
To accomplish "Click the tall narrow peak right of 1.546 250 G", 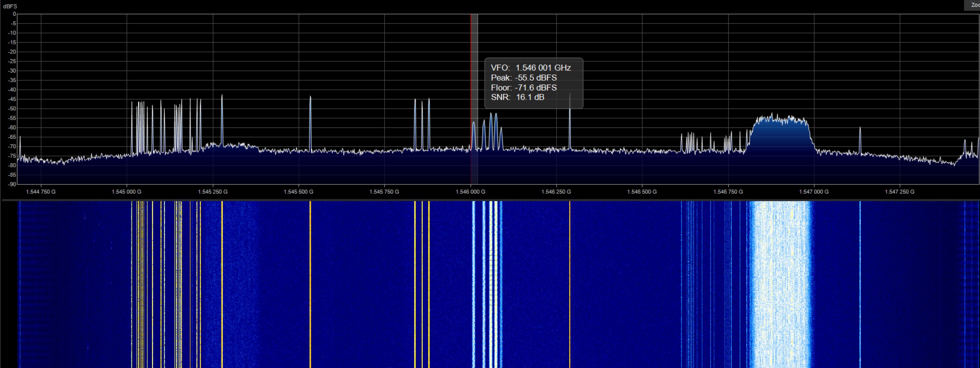I will 570,126.
